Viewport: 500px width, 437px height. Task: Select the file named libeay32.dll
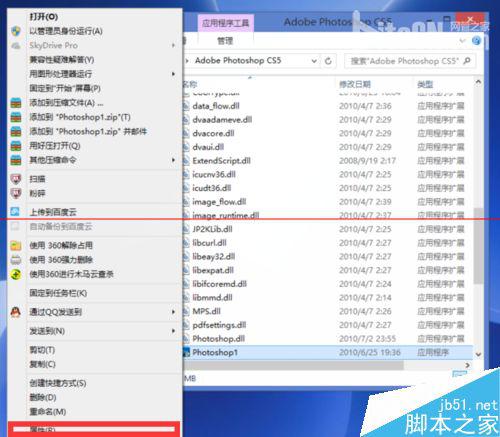pos(214,257)
